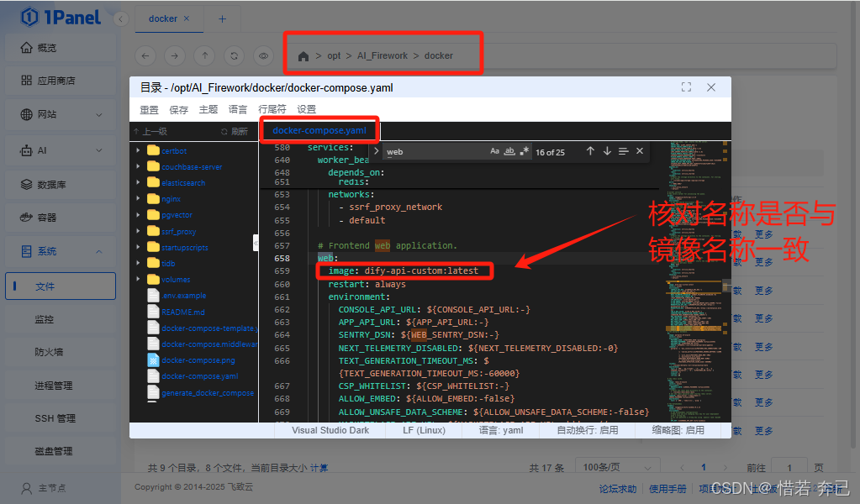Viewport: 860px width, 504px height.
Task: Toggle find in selection
Action: (623, 151)
